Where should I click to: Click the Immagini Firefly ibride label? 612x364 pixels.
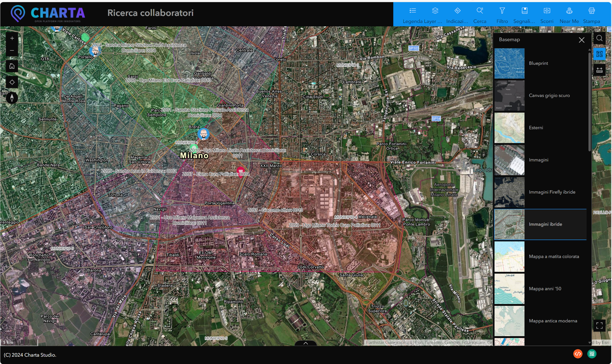click(x=552, y=192)
